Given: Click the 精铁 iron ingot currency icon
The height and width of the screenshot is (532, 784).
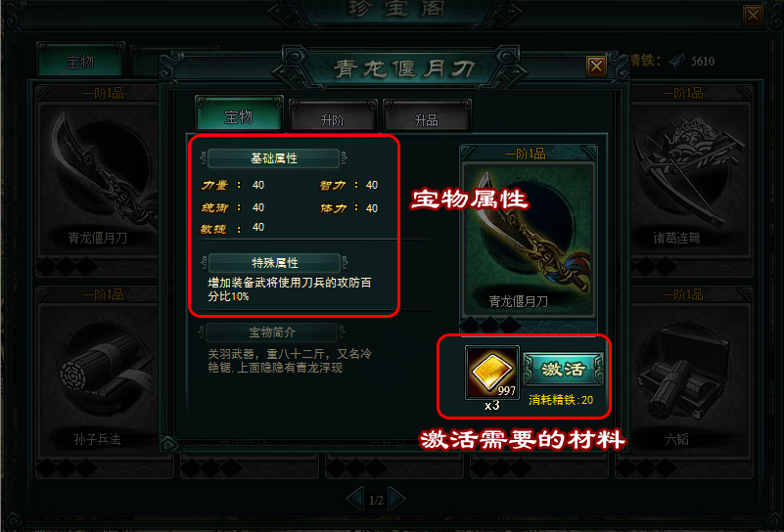Looking at the screenshot, I should point(677,62).
